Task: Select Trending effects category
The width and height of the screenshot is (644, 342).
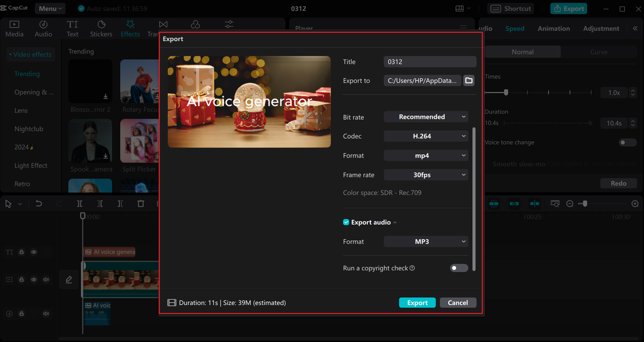Action: pyautogui.click(x=27, y=74)
